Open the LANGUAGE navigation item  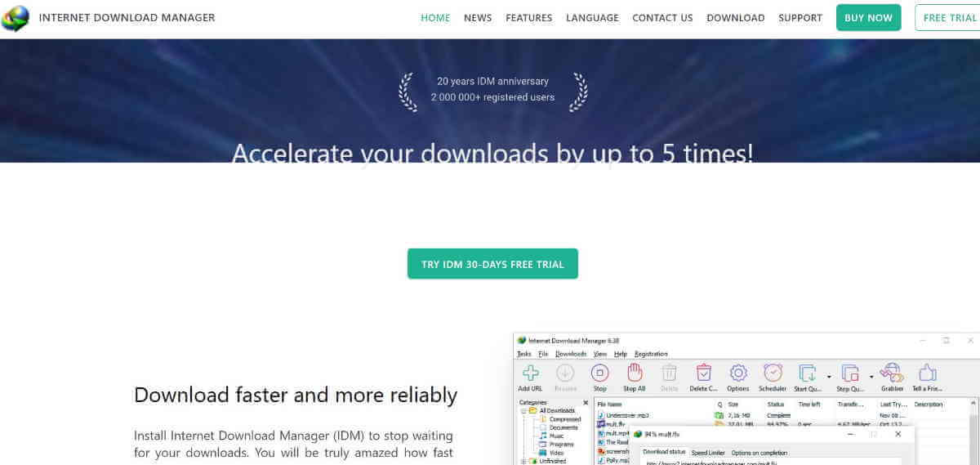click(592, 17)
